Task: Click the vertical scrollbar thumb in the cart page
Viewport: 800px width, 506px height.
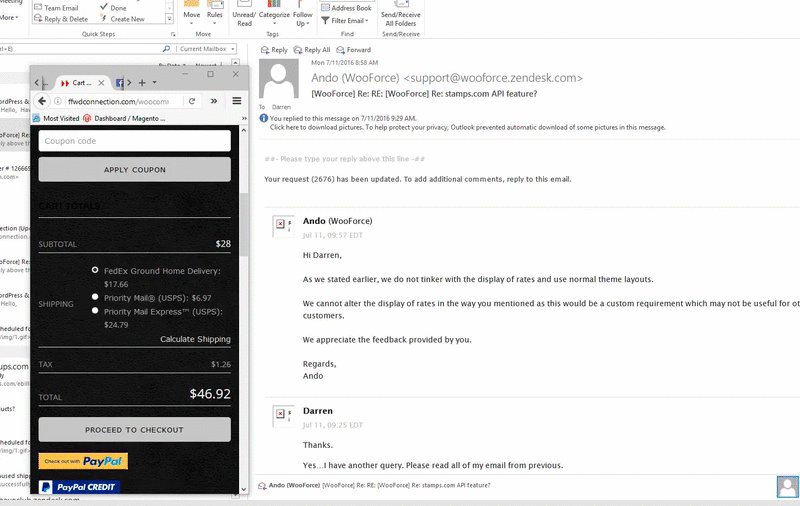Action: coord(243,224)
